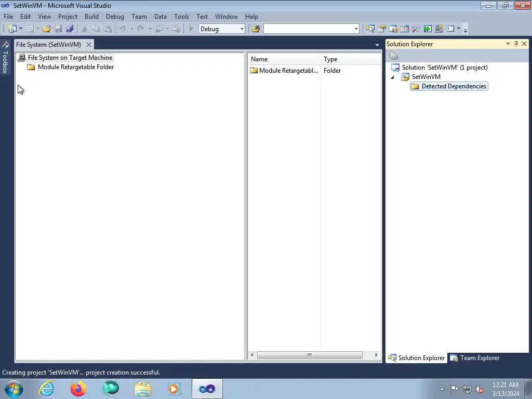Open the Project menu

(68, 16)
